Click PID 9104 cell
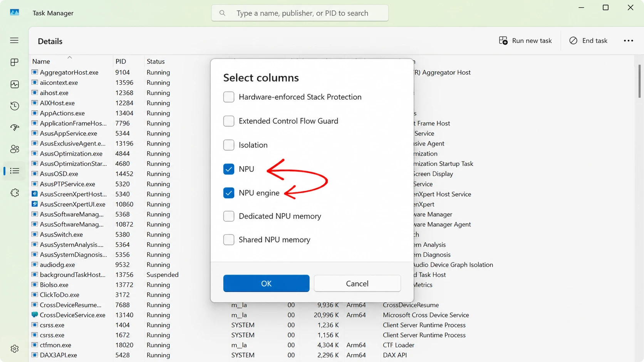Viewport: 644px width, 362px height. point(122,72)
